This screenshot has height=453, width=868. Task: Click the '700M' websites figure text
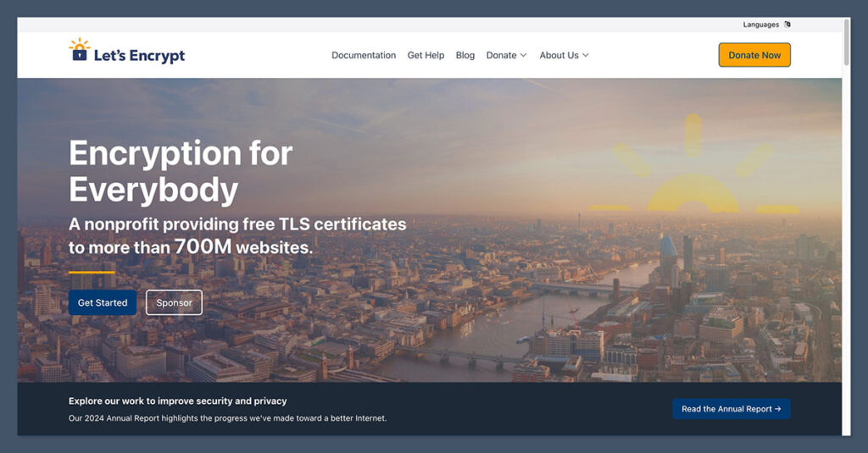[x=203, y=246]
